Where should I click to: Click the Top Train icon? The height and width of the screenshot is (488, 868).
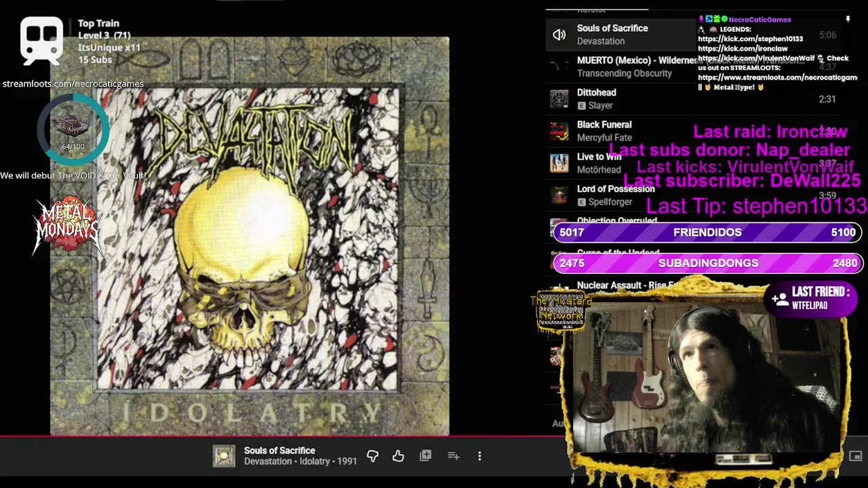(42, 42)
